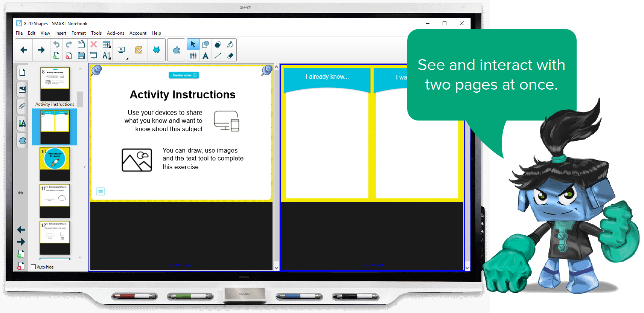Show the Screen Shade

(x=94, y=56)
